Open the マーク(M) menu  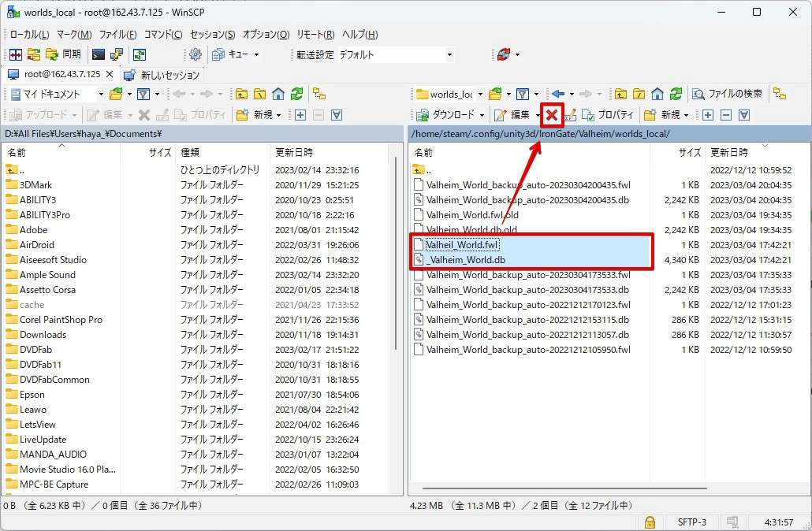click(x=74, y=35)
